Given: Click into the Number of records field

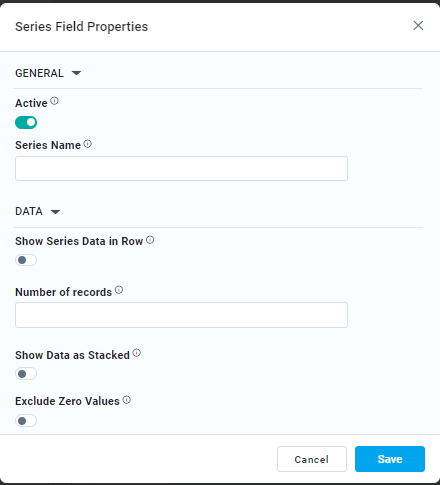Looking at the screenshot, I should pos(181,315).
